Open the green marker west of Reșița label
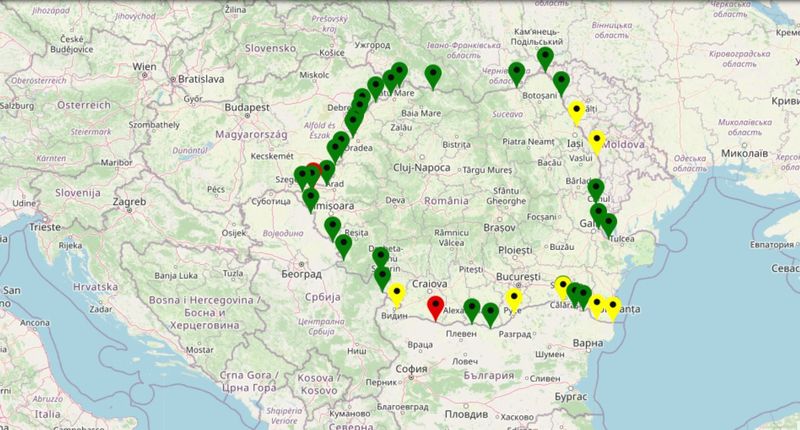This screenshot has height=430, width=800. [x=332, y=229]
